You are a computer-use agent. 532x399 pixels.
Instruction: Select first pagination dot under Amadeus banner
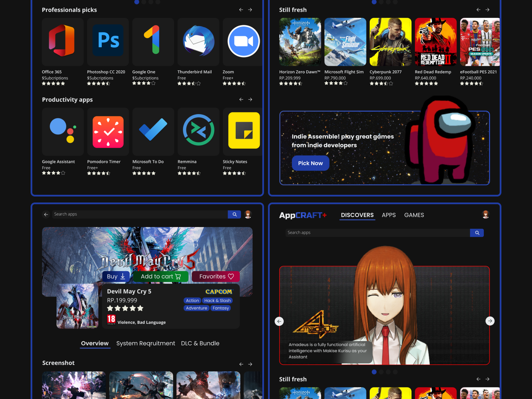coord(374,372)
